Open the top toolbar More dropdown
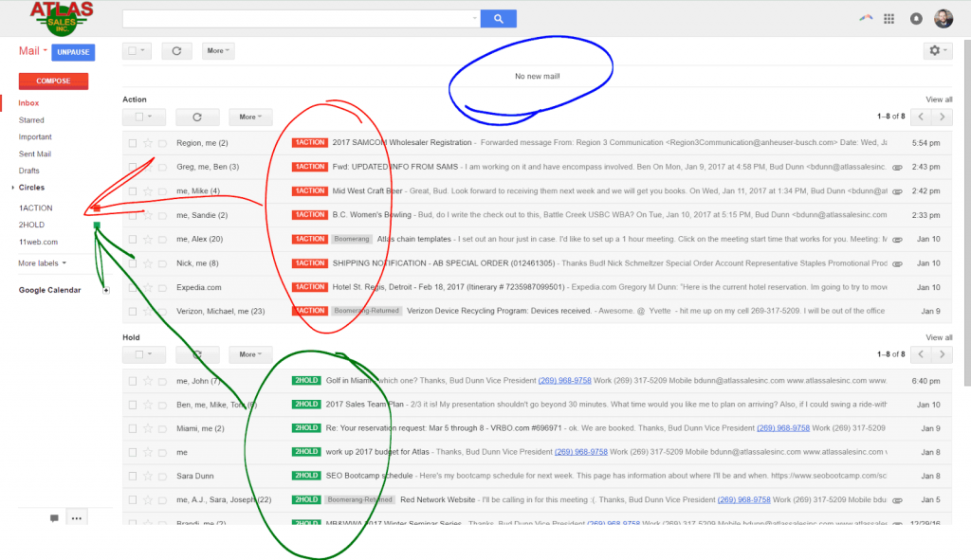 click(x=218, y=51)
